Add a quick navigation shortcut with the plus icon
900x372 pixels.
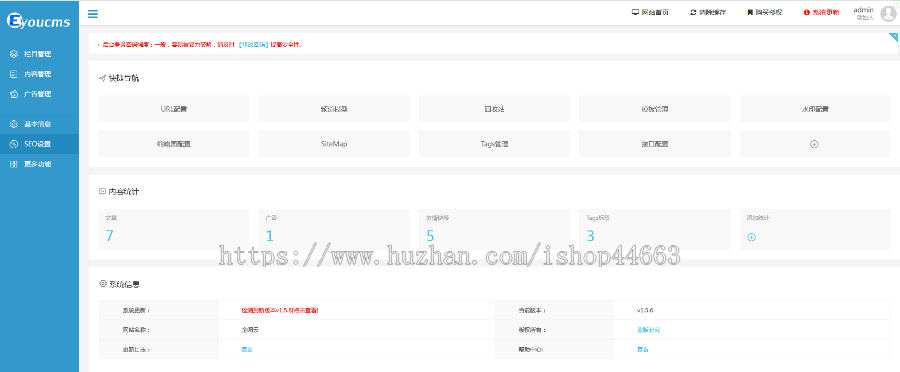pyautogui.click(x=814, y=144)
